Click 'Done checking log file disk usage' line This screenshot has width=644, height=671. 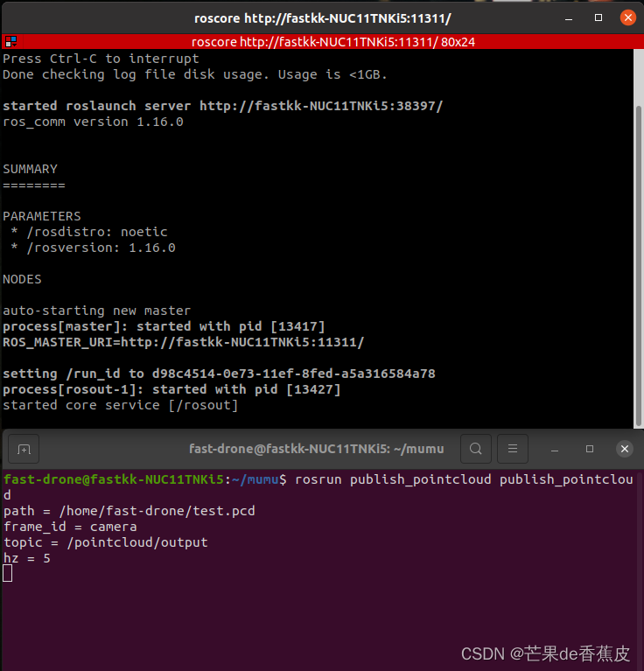point(195,74)
